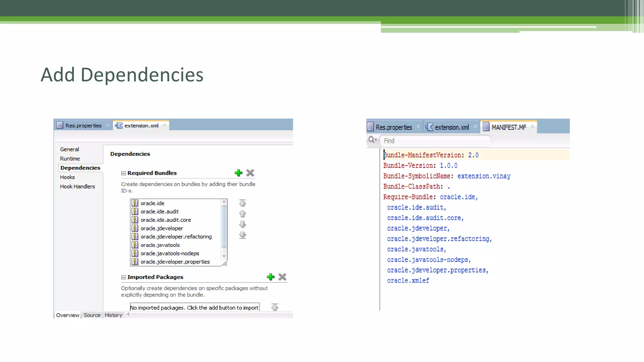Close the left Res.properties tab

108,125
